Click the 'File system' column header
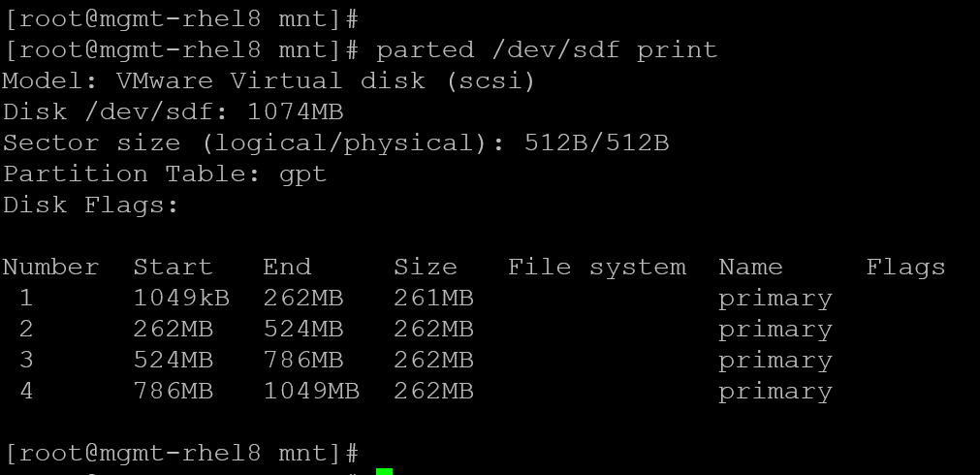Viewport: 980px width, 475px height. (x=596, y=268)
